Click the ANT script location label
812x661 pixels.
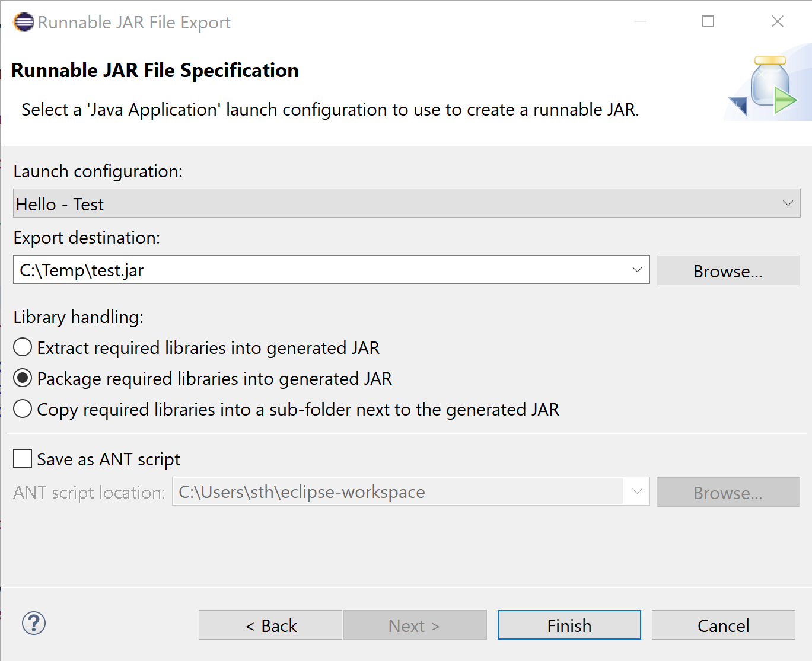point(89,493)
